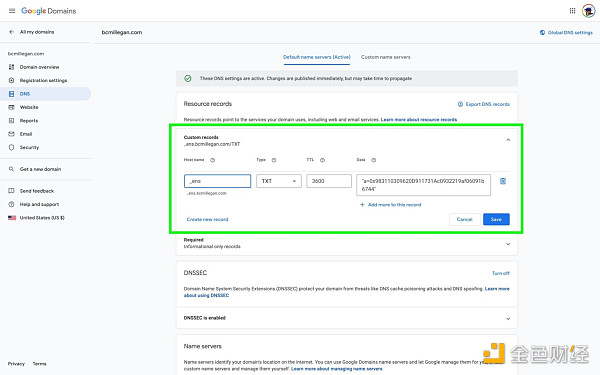Click the back arrow beside All my domains
This screenshot has width=600, height=375.
pos(11,32)
